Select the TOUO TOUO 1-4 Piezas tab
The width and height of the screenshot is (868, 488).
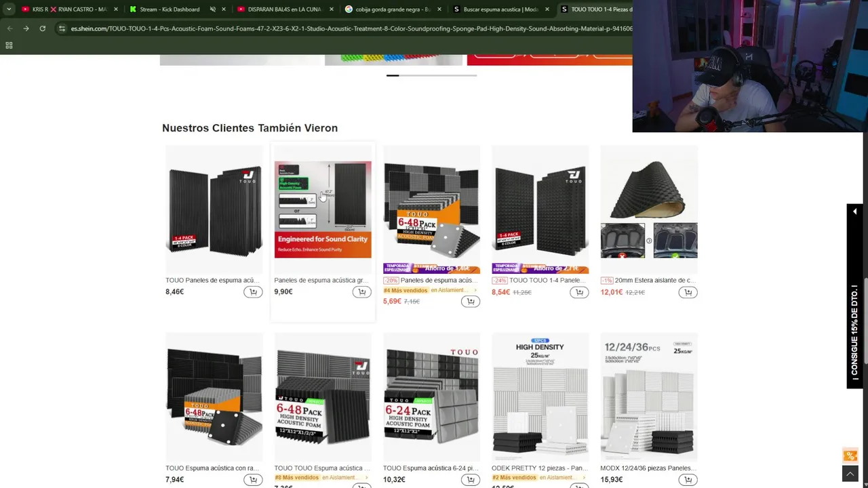[595, 9]
